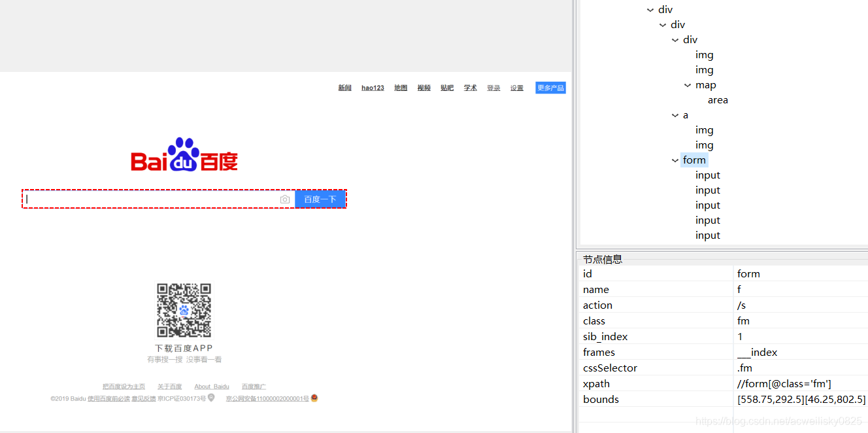Click the 把百度设为主页 footer link

click(x=124, y=387)
